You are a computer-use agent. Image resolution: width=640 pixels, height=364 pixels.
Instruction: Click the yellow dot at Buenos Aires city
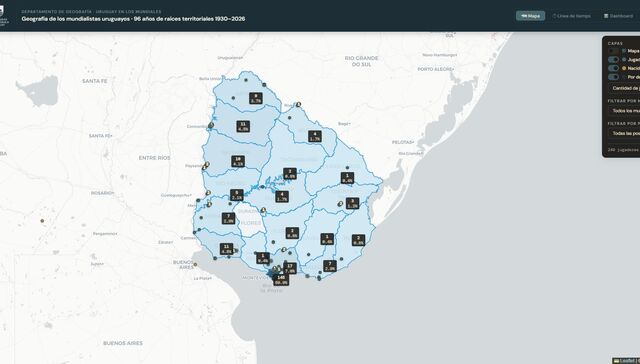pyautogui.click(x=195, y=264)
